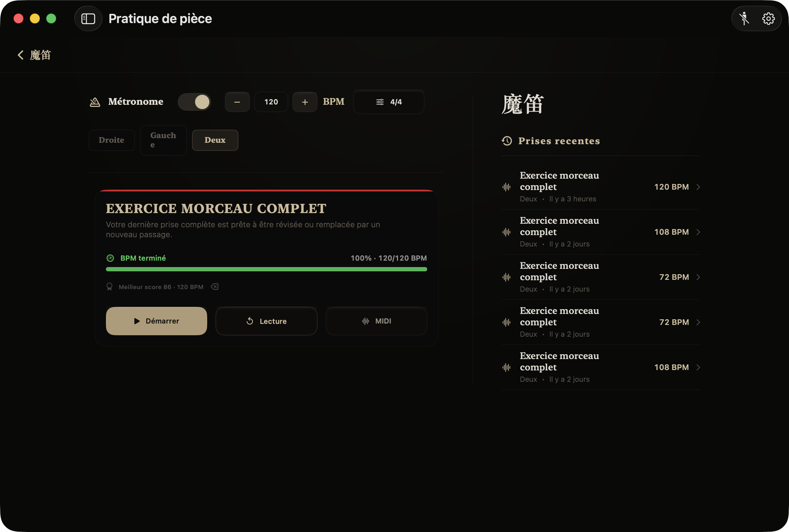The image size is (789, 532).
Task: Click the EXERCICE MORCEAU COMPLET card title
Action: [216, 208]
